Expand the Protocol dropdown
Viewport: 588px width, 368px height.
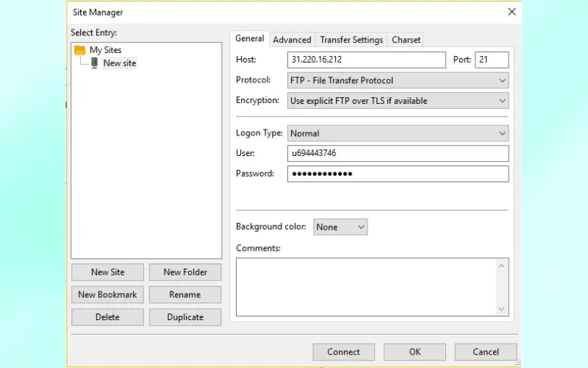click(398, 80)
